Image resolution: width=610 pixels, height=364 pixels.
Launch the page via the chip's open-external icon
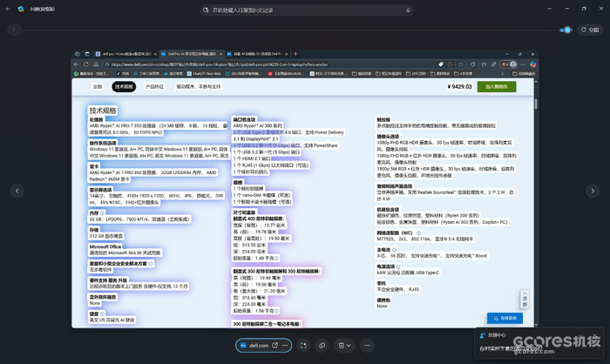pos(274,346)
